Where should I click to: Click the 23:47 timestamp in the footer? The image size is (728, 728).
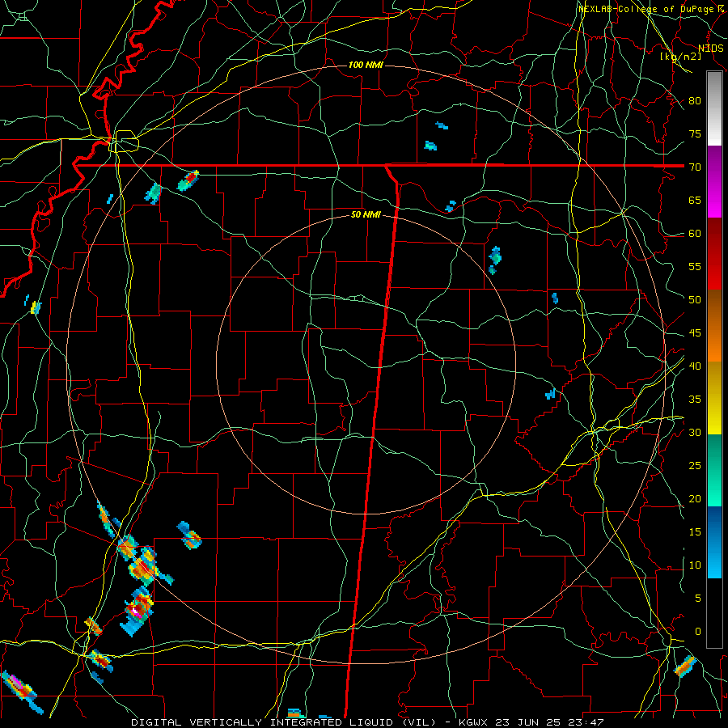(586, 722)
